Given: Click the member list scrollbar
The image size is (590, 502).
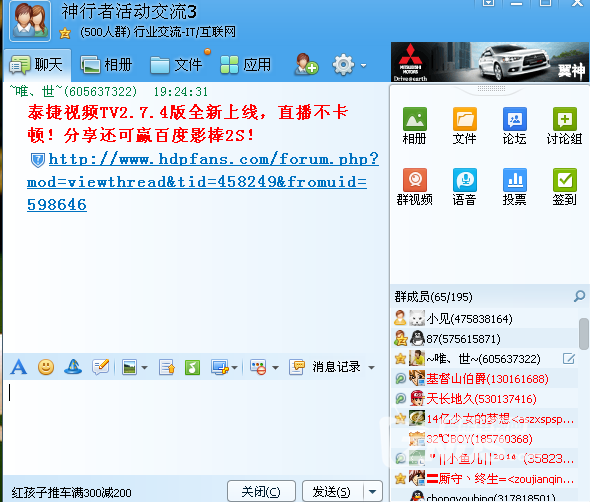Looking at the screenshot, I should coord(584,334).
